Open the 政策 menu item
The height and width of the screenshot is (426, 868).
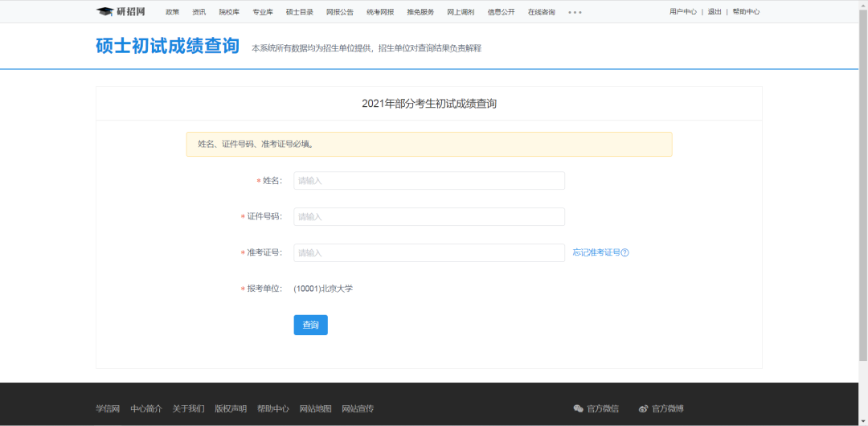coord(172,12)
